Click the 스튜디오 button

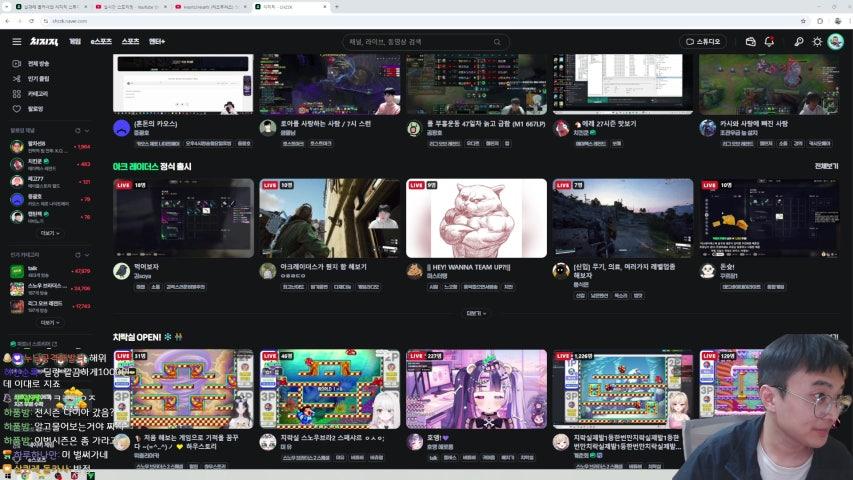click(702, 42)
